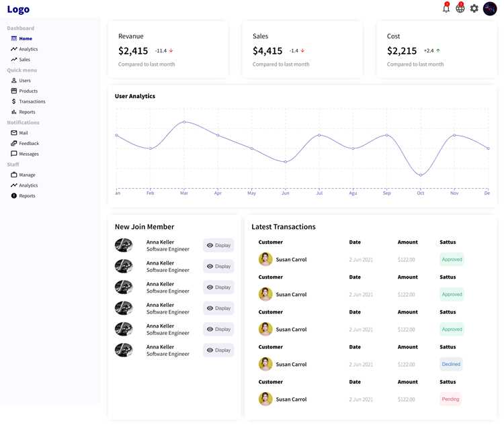Open Products from the sidebar
The height and width of the screenshot is (427, 504).
[24, 91]
